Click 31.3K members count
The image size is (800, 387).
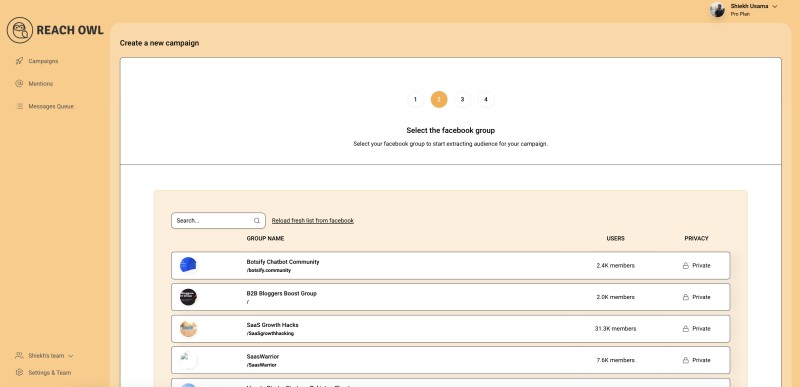(x=615, y=329)
